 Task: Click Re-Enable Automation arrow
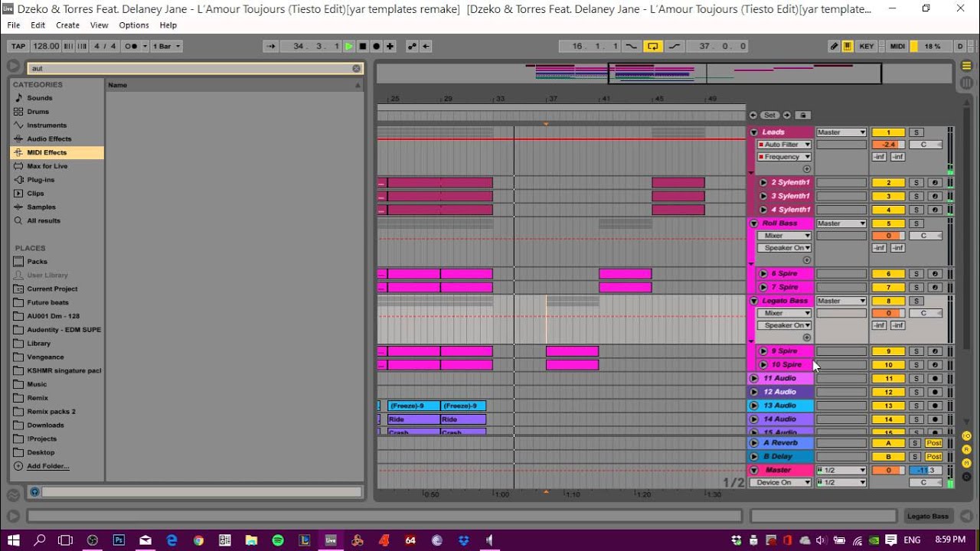(426, 46)
